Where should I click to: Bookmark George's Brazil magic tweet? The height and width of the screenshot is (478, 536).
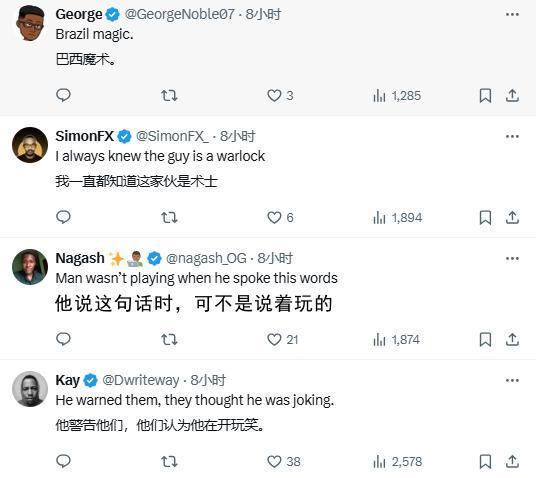(x=485, y=95)
